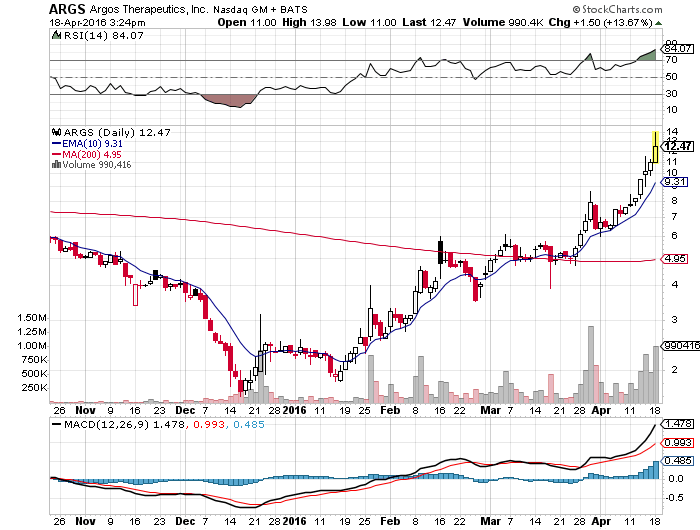Click the 18-Apr-2016 3:24pm timestamp
The image size is (700, 530).
(97, 22)
